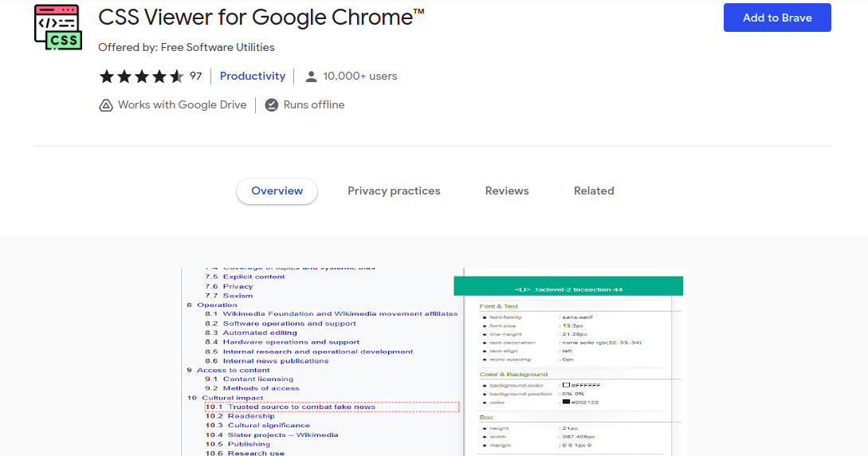Switch to the Privacy practices tab
This screenshot has height=456, width=868.
tap(394, 191)
